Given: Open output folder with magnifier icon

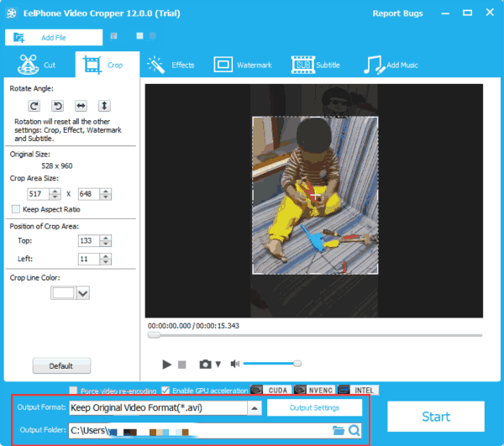Looking at the screenshot, I should click(354, 430).
